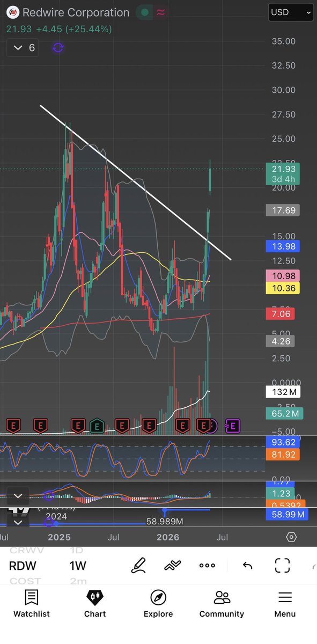The height and width of the screenshot is (644, 317).
Task: Tap the pink 10.98 price label
Action: [x=283, y=276]
